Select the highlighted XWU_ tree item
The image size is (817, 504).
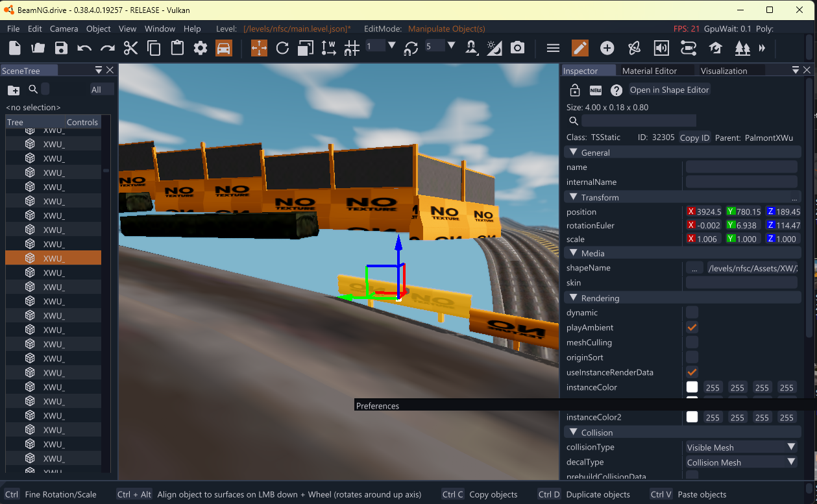click(53, 258)
